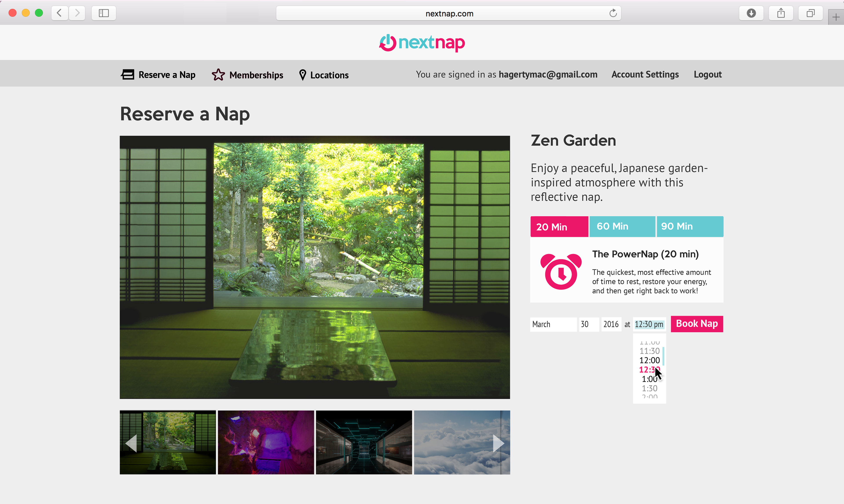Choose 11:30 in the time list
The image size is (844, 504).
(x=649, y=351)
